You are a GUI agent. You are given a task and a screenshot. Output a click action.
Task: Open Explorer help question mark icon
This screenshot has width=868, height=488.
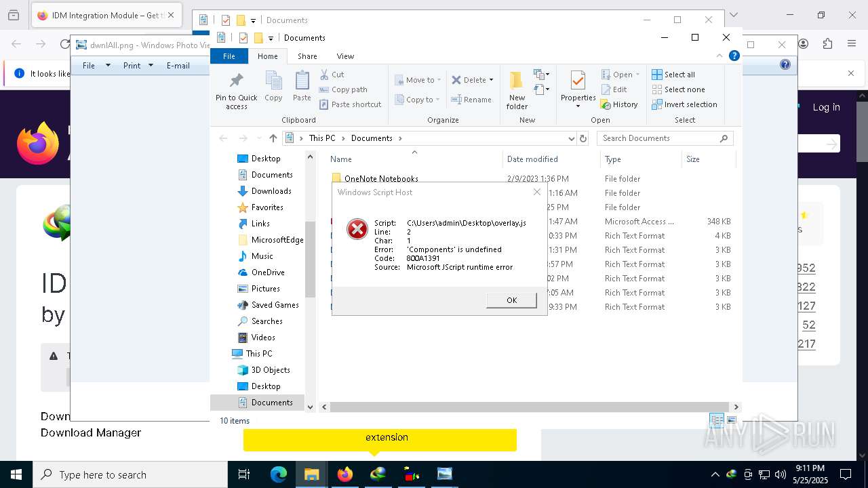point(734,56)
